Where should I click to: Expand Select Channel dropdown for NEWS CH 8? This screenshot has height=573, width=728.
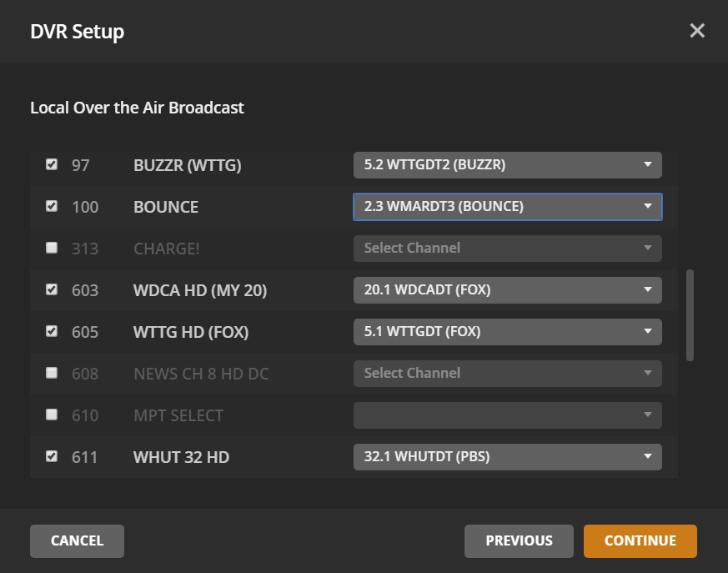click(x=507, y=374)
